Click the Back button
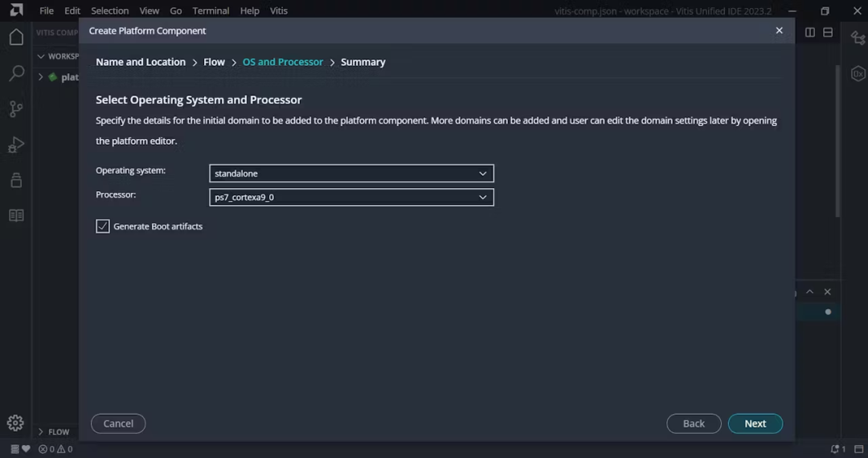 click(694, 423)
